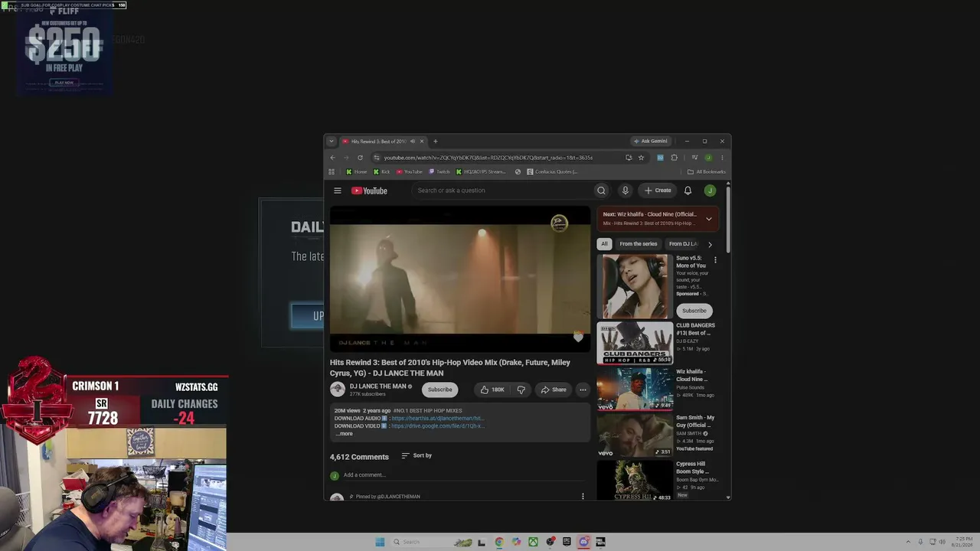The image size is (980, 551).
Task: Open the YouTube bookmark in bookmarks bar
Action: (410, 172)
